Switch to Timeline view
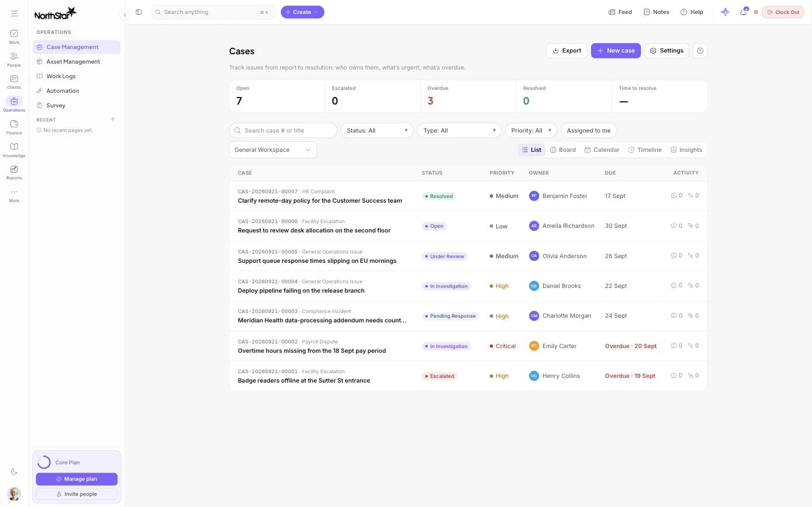Viewport: 812px width, 507px height. pos(645,150)
